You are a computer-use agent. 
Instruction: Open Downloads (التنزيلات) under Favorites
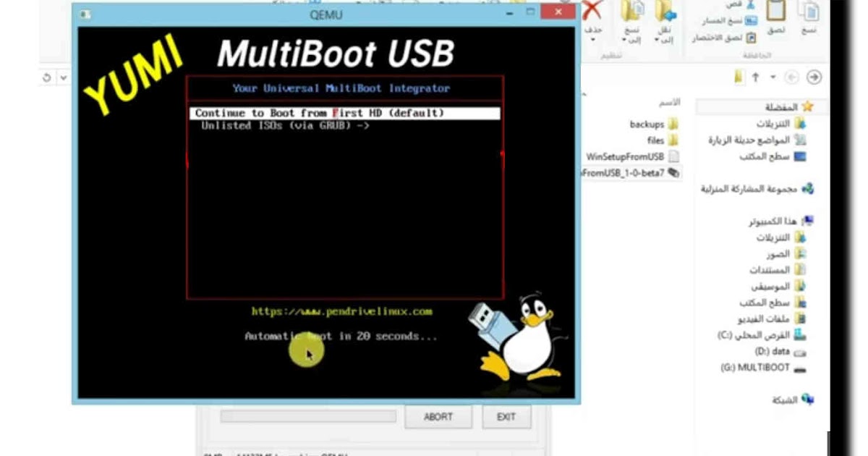[781, 124]
